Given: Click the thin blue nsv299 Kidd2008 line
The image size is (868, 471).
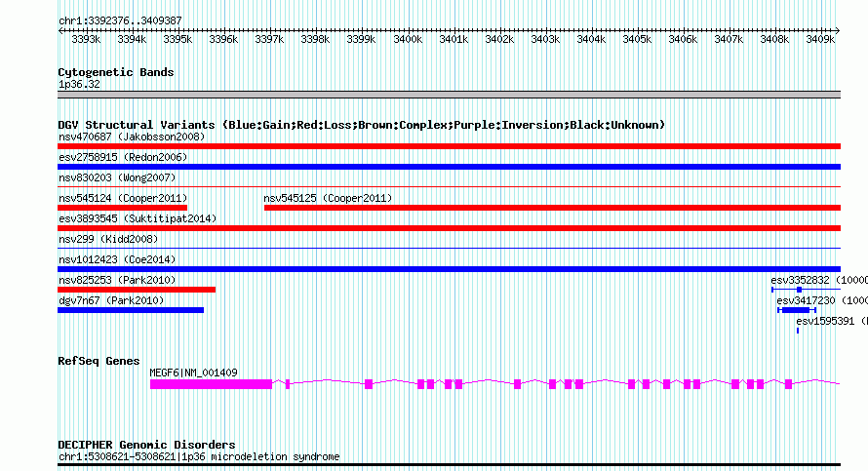Looking at the screenshot, I should [x=449, y=249].
